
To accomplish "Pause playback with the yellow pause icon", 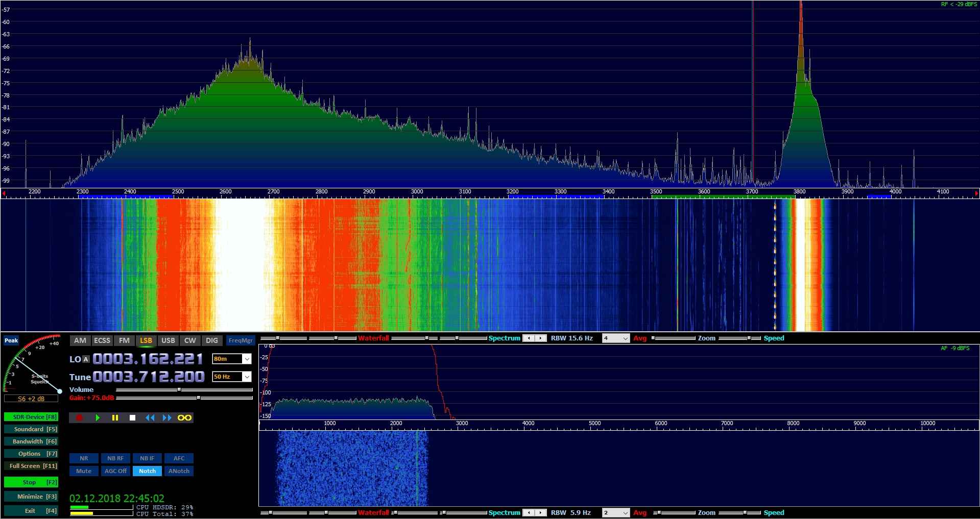I will 115,417.
